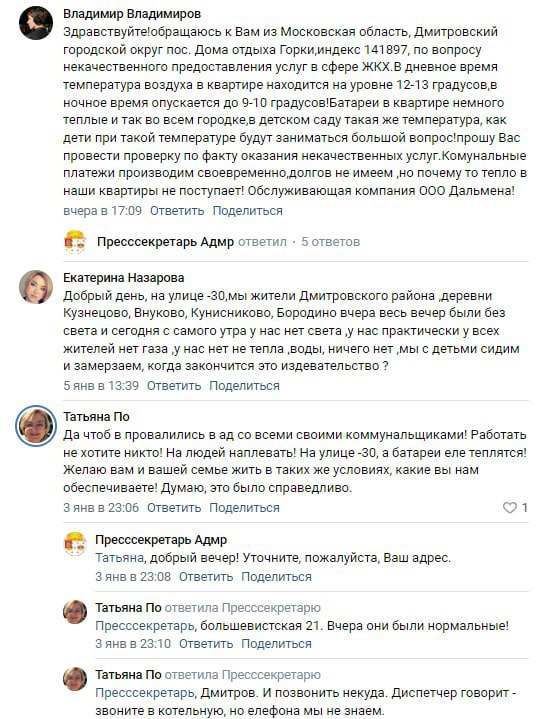Expand the 5 ответов reply thread
Image resolution: width=549 pixels, height=719 pixels.
(330, 242)
